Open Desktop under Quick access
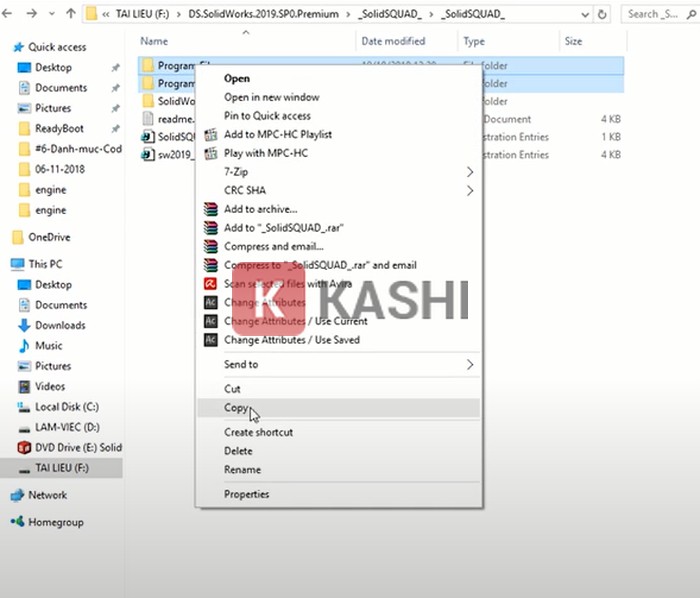 click(x=53, y=68)
